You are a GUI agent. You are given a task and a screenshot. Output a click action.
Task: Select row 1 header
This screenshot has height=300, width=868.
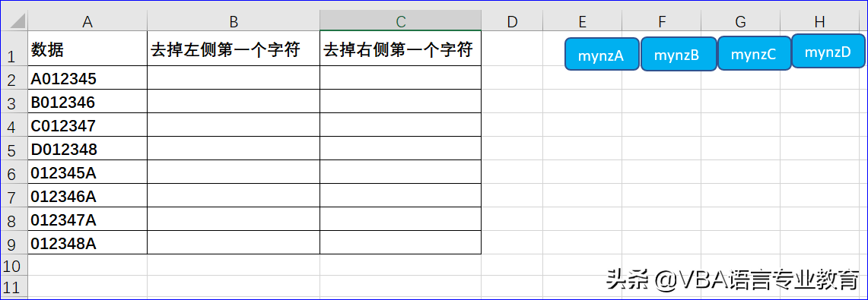14,49
